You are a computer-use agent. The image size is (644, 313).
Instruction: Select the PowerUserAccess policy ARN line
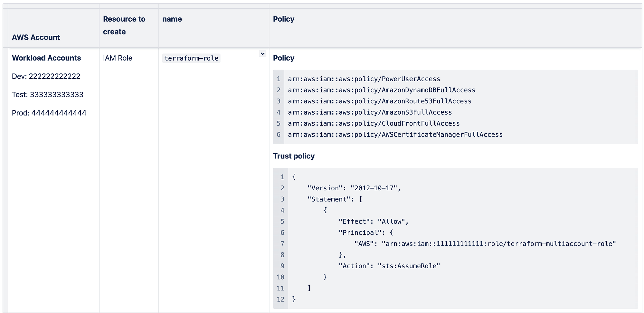tap(364, 79)
